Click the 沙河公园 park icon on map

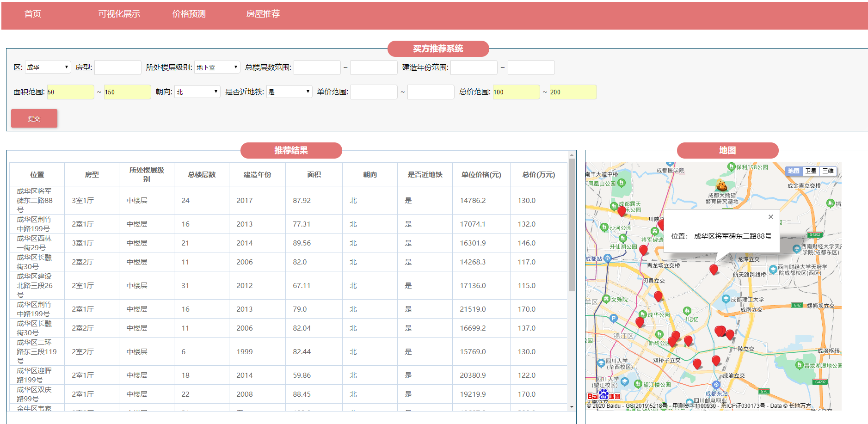[604, 227]
